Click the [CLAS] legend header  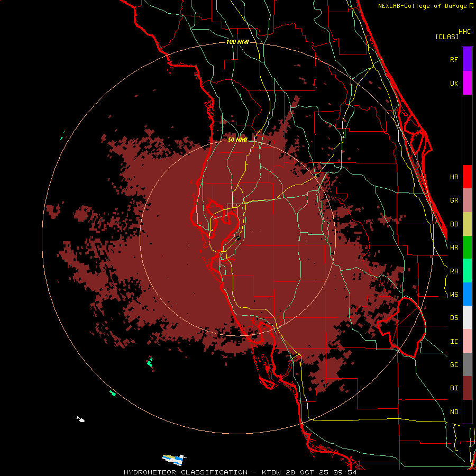point(447,36)
